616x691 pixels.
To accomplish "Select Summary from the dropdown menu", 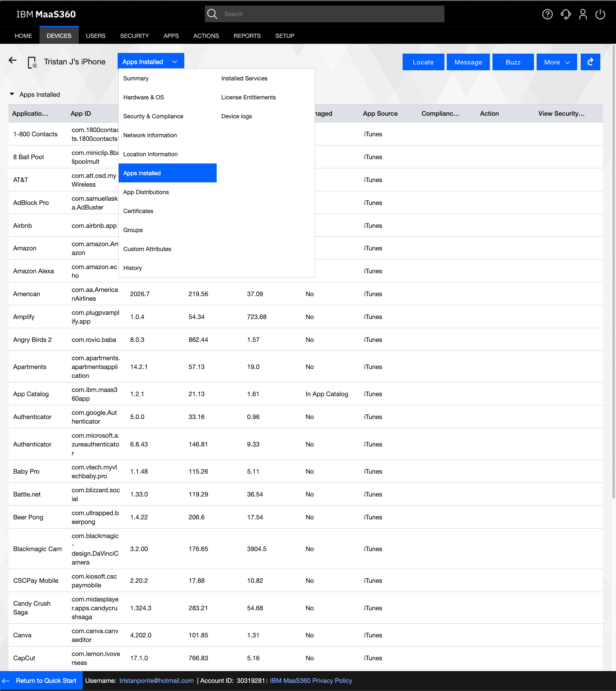I will pos(168,78).
